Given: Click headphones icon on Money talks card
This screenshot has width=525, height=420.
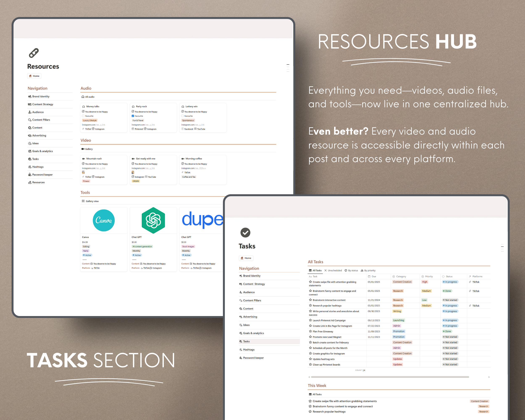Looking at the screenshot, I should coord(84,107).
